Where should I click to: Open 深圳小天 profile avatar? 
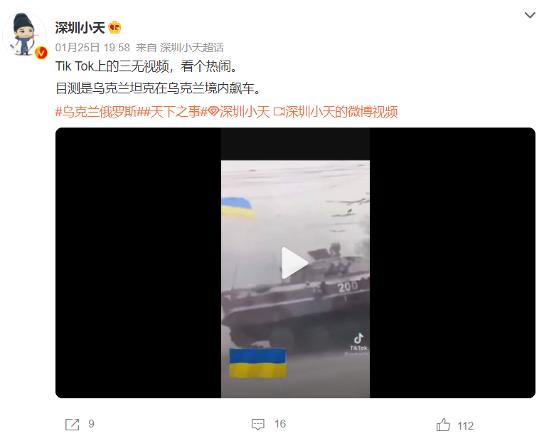pos(24,34)
